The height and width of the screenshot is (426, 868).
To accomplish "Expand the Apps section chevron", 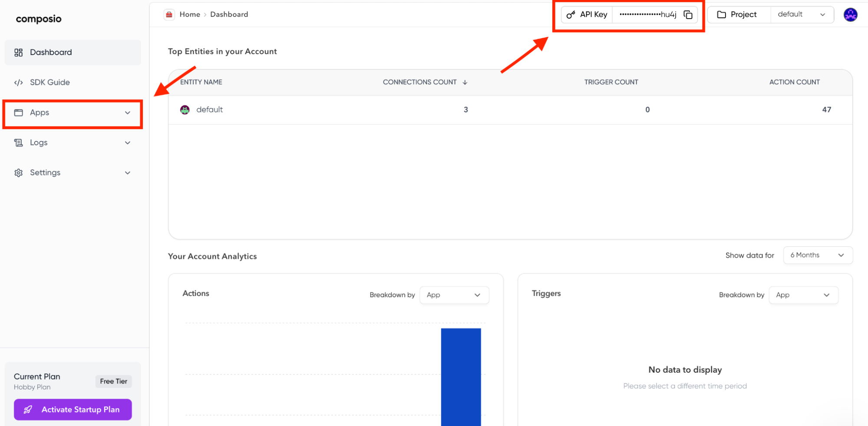I will 127,112.
